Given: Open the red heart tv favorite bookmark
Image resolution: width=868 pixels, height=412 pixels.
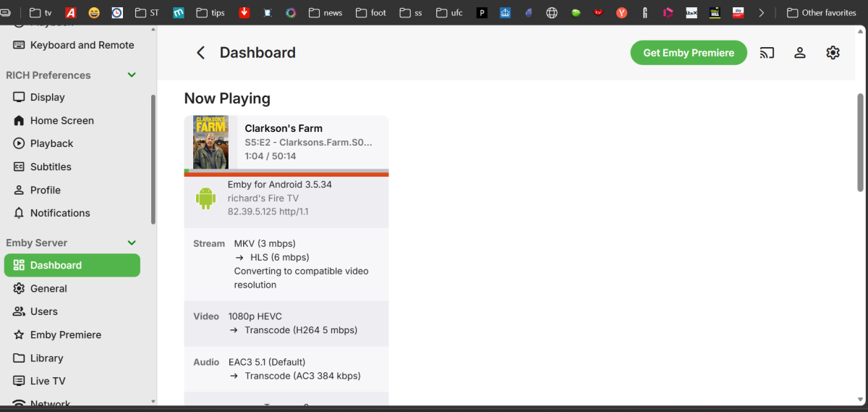Looking at the screenshot, I should (598, 12).
